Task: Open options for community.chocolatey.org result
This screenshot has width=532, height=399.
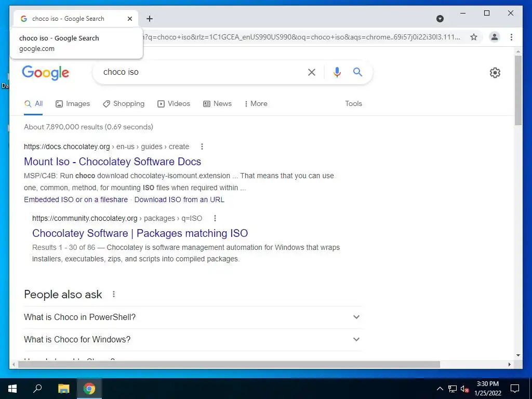Action: (x=215, y=218)
